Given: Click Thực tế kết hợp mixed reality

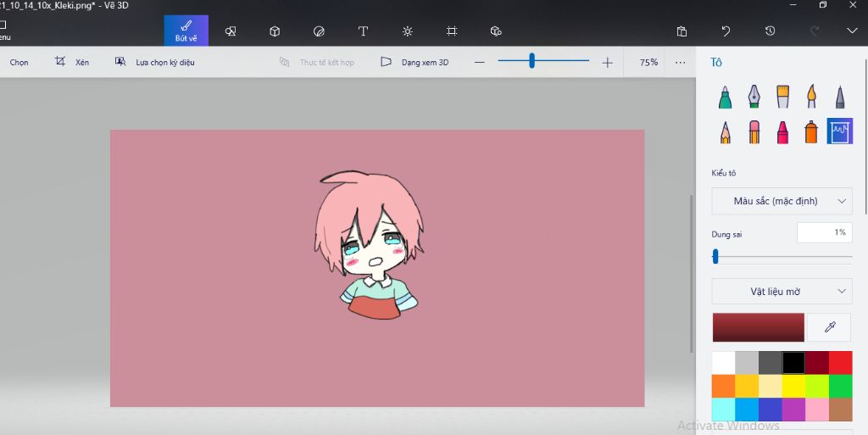Looking at the screenshot, I should (317, 62).
